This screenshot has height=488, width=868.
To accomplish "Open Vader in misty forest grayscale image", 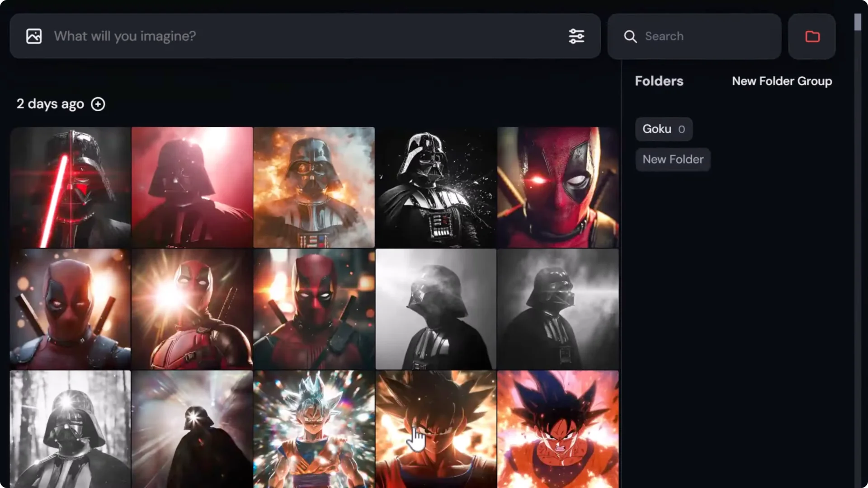I will tap(71, 428).
